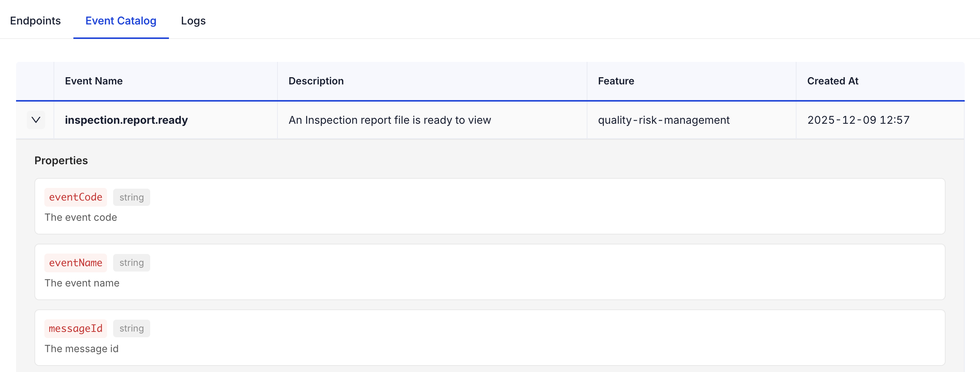This screenshot has width=980, height=372.
Task: Open the Endpoints tab
Action: (35, 21)
